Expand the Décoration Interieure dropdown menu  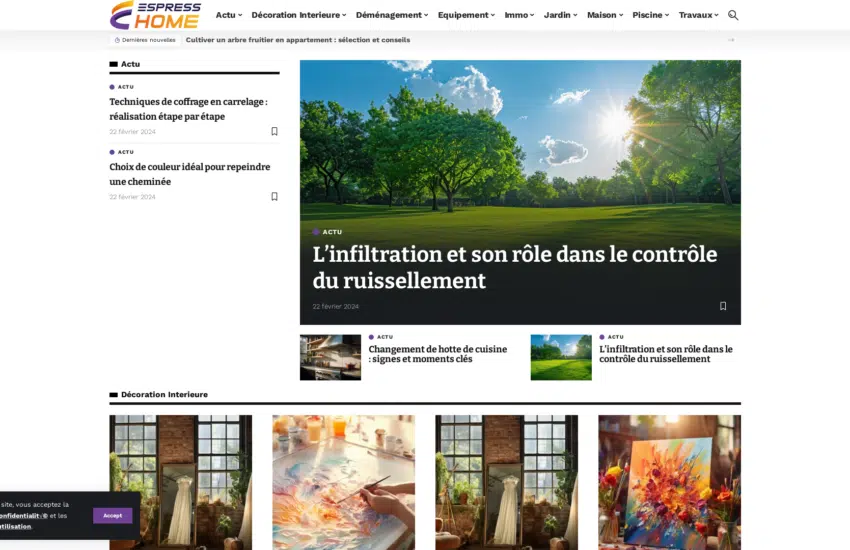point(299,15)
